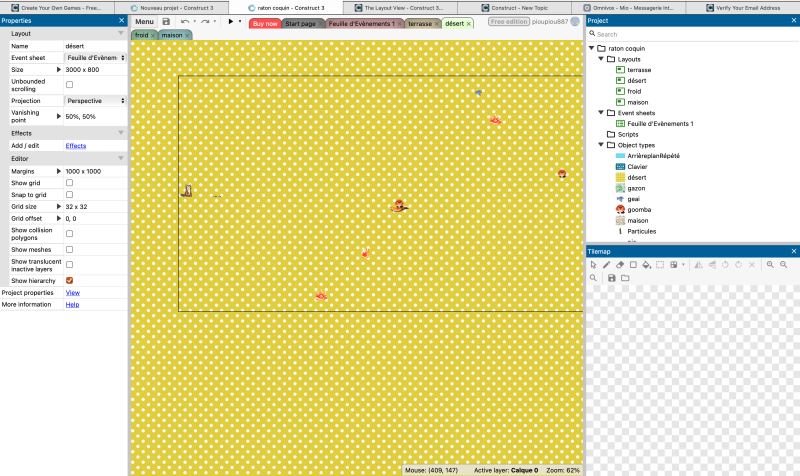The width and height of the screenshot is (800, 476).
Task: Open the Projection Perspective dropdown
Action: coord(95,101)
